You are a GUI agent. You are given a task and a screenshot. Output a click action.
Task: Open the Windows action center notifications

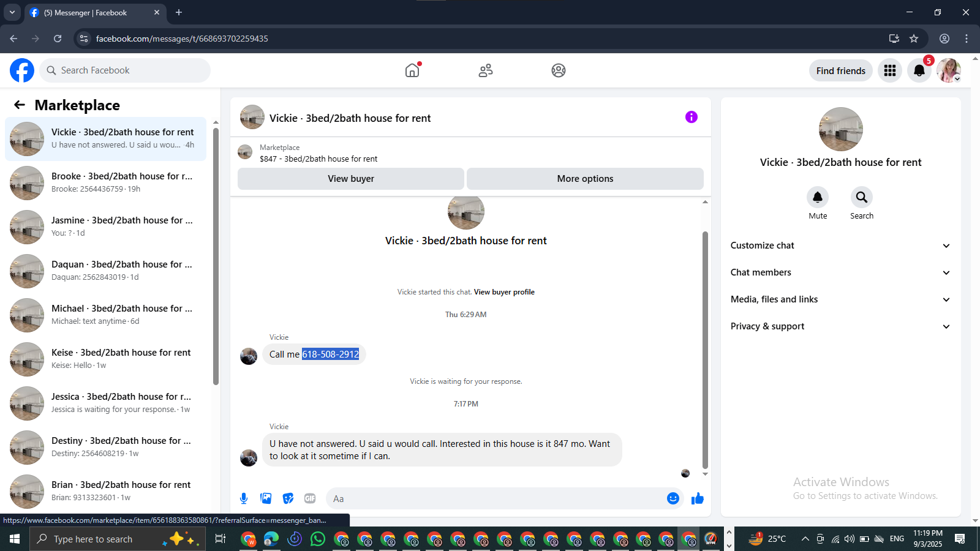coord(960,539)
